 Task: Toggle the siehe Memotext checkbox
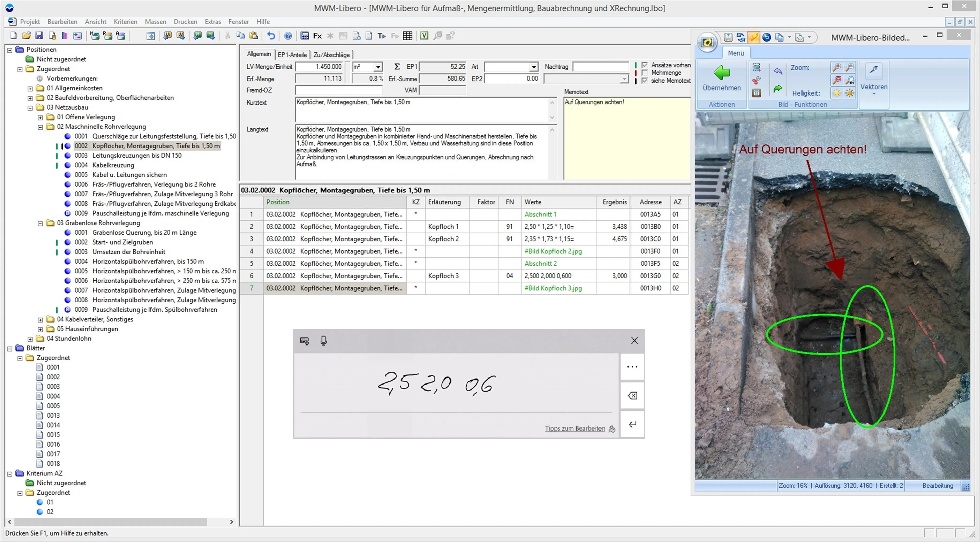[x=644, y=81]
